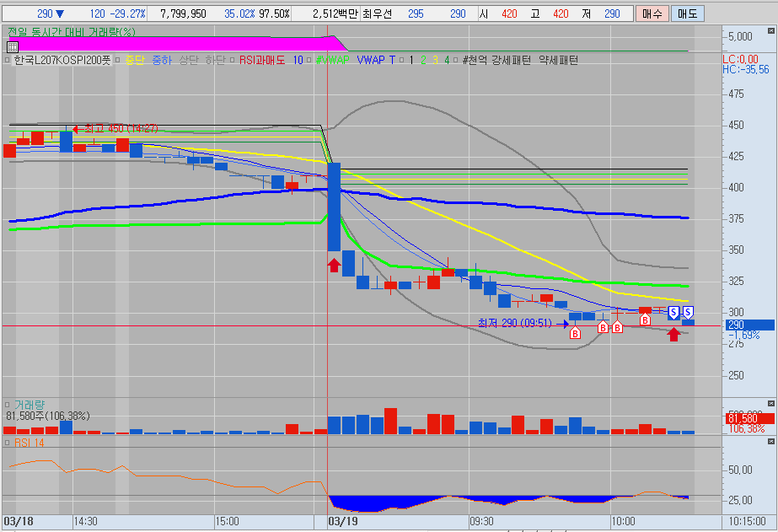Viewport: 778px width, 532px height.
Task: Click the B buy marker under the red candle
Action: [x=645, y=320]
